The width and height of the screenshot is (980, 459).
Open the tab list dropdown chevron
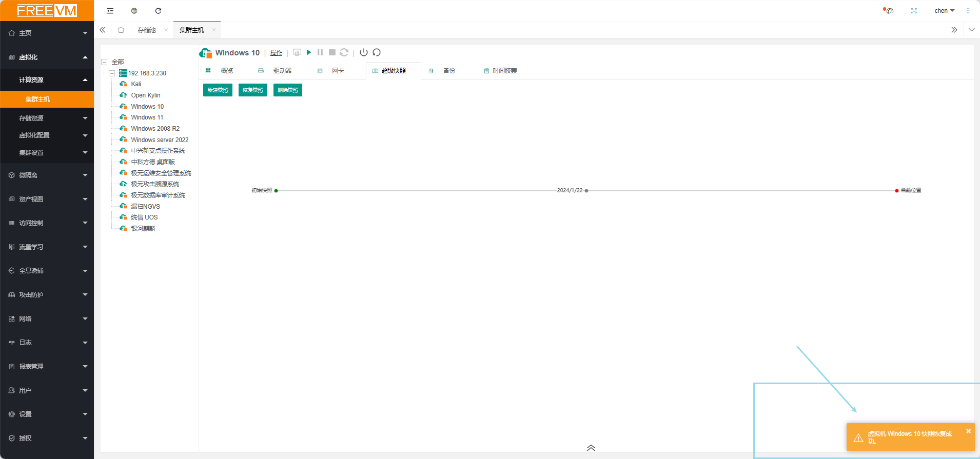972,30
